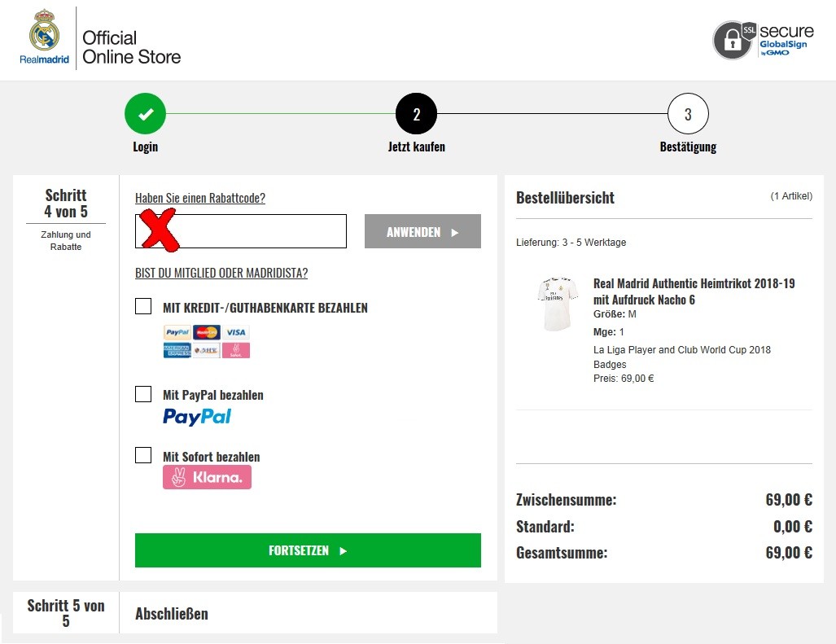
Task: Check the Mit Sofort bezahlen checkbox
Action: pyautogui.click(x=143, y=455)
